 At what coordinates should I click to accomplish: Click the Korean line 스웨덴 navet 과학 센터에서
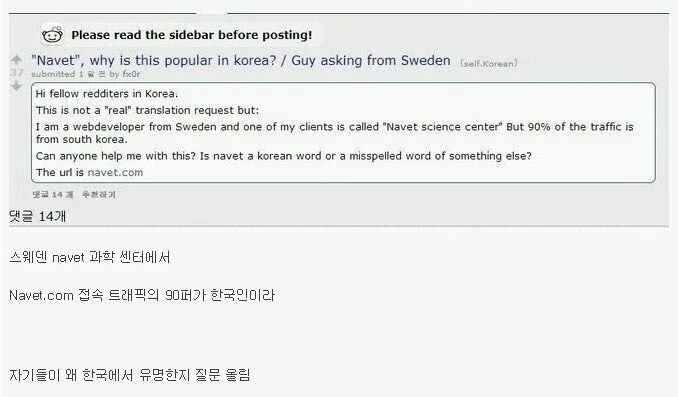coord(90,257)
